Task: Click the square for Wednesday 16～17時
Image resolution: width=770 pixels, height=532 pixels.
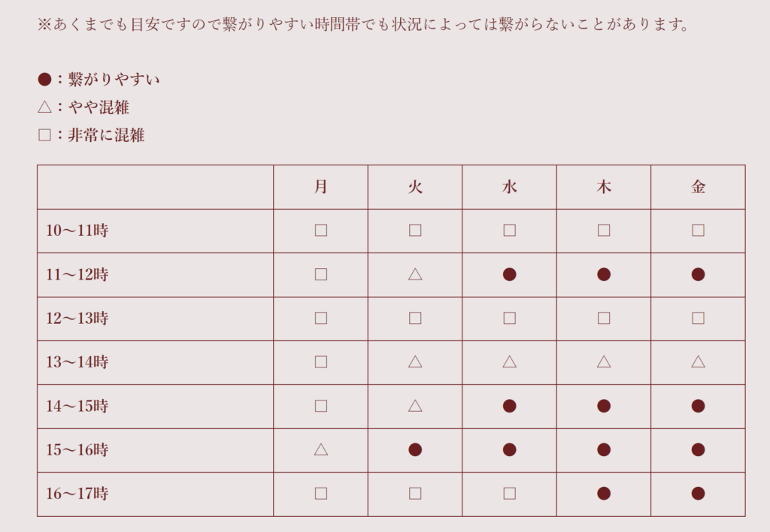Action: coord(509,493)
